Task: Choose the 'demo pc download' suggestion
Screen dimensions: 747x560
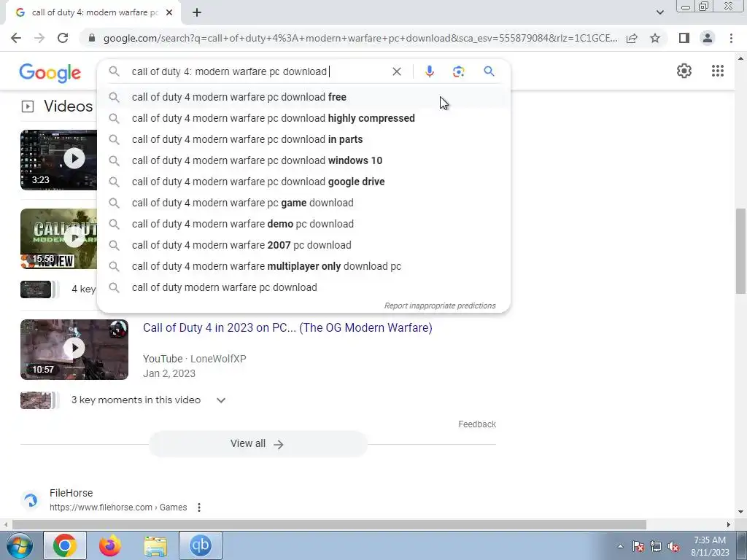Action: tap(304, 224)
